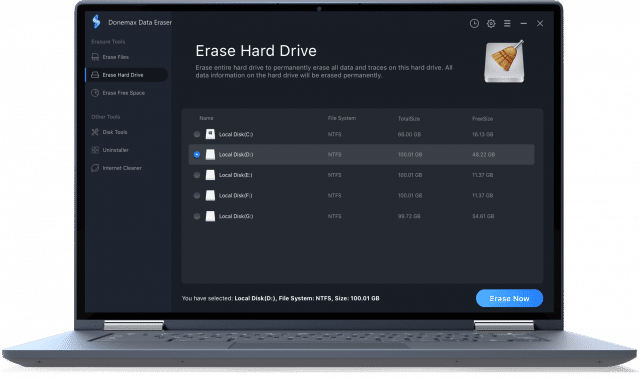Click the Local Disk(E:) drive icon
The width and height of the screenshot is (640, 379).
point(210,175)
